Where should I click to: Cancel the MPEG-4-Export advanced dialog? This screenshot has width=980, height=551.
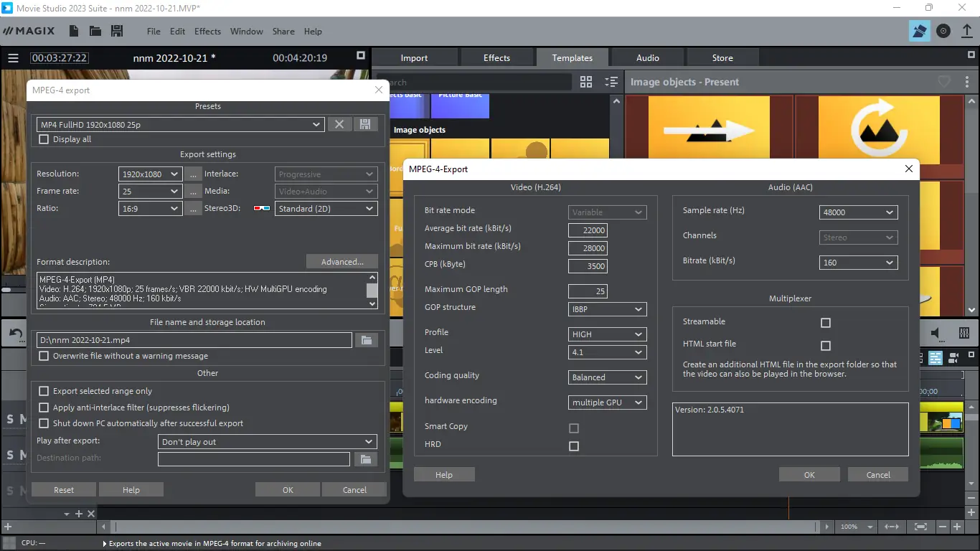click(878, 475)
